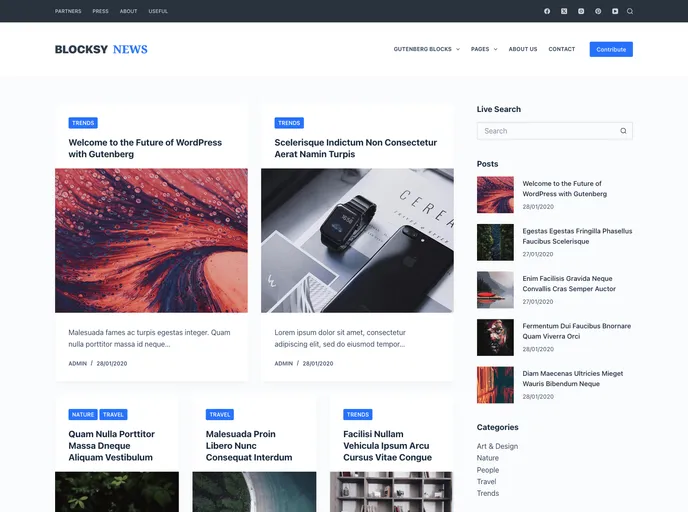Open sidebar thumbnail for Diam Maecenas Ultricies

(x=495, y=385)
